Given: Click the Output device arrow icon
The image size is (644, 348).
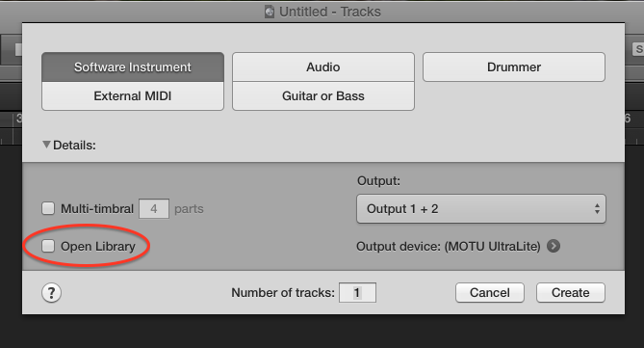Looking at the screenshot, I should [x=554, y=247].
